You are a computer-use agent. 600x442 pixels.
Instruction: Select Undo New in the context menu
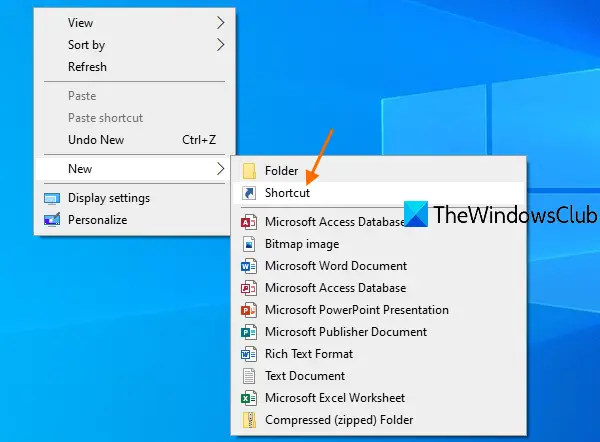[132, 140]
